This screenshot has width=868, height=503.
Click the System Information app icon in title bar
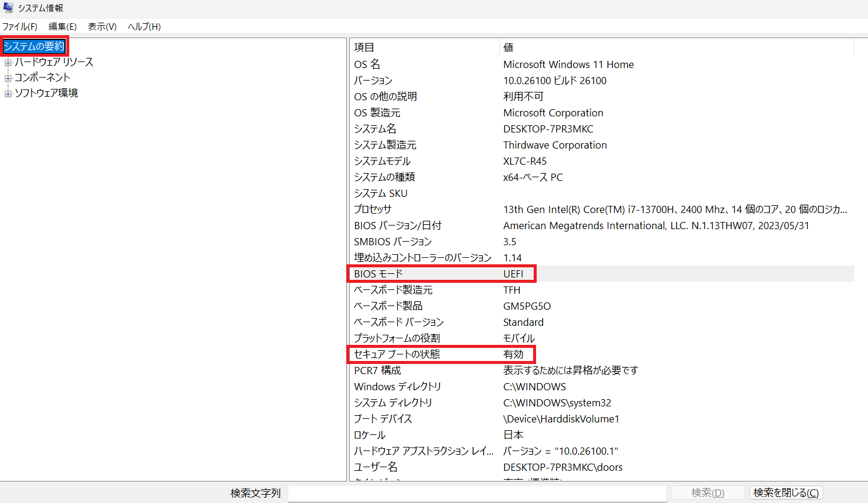(8, 8)
